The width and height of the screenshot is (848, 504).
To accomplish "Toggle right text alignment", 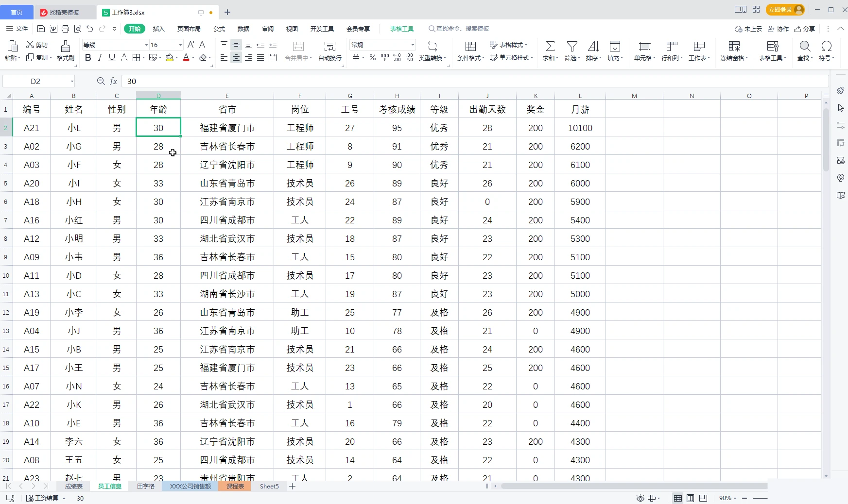I will [248, 58].
